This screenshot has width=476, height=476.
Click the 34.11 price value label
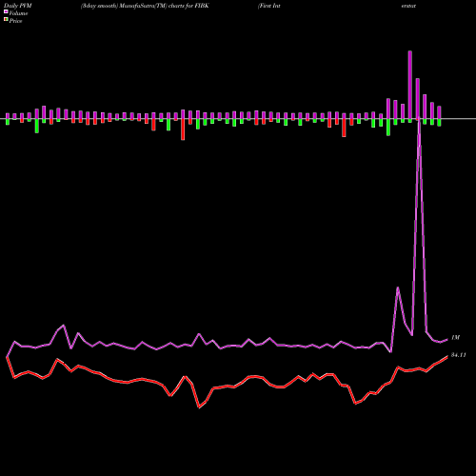(x=459, y=355)
